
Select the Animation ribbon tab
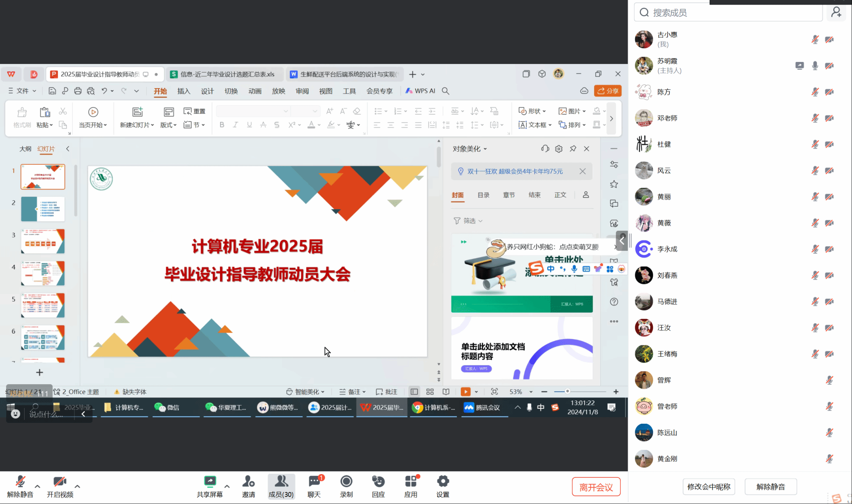[255, 91]
